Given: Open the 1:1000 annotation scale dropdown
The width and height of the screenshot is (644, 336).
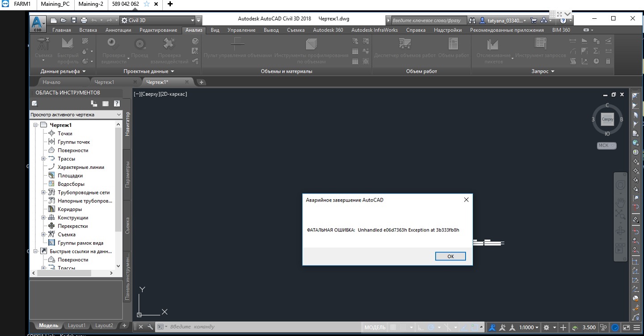Looking at the screenshot, I should pos(529,327).
